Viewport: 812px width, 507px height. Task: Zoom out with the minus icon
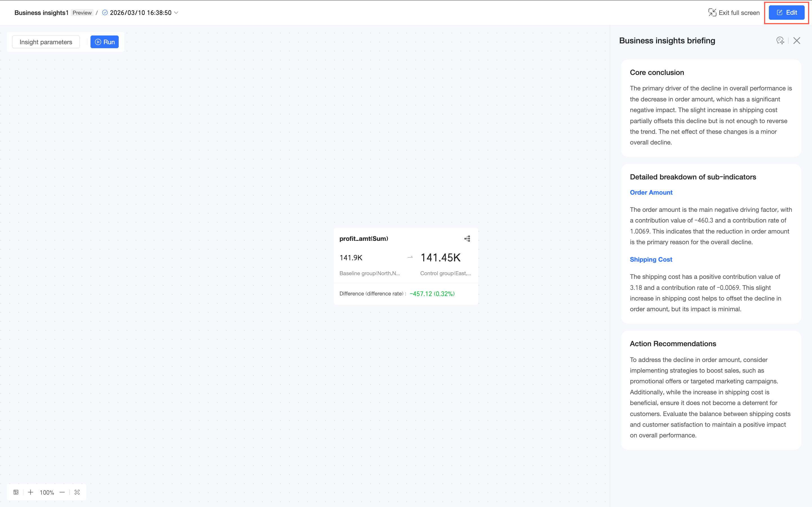(62, 492)
